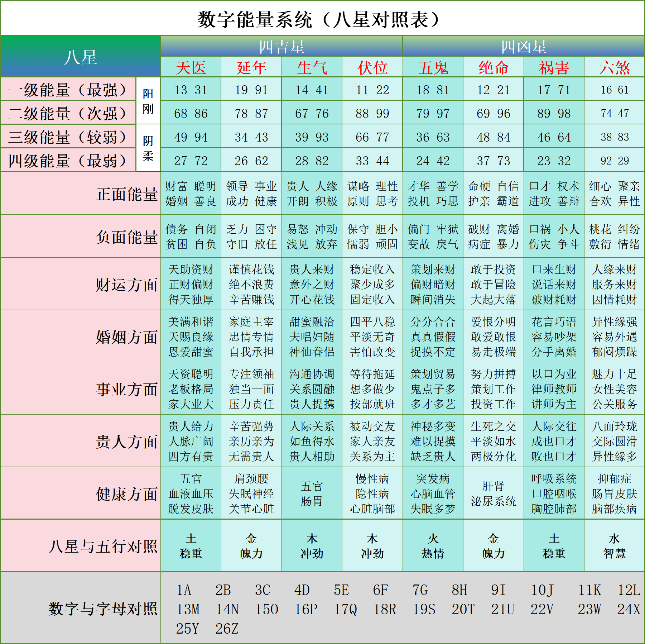
Task: Click the letter mapping 26Z
Action: click(227, 628)
